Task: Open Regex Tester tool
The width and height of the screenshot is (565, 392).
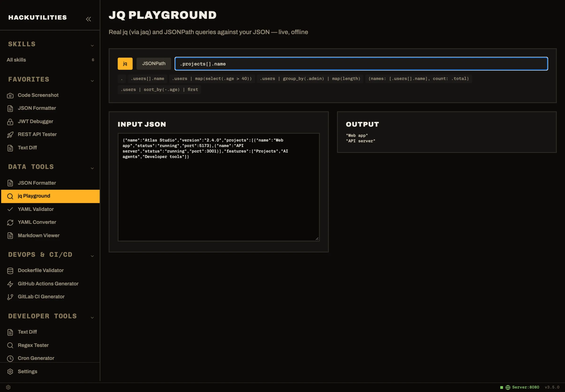Action: tap(50, 345)
